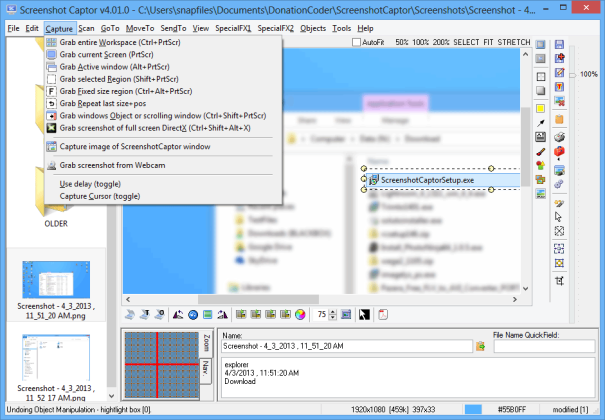The width and height of the screenshot is (605, 420).
Task: Click the black cursor capture icon
Action: pos(364,315)
